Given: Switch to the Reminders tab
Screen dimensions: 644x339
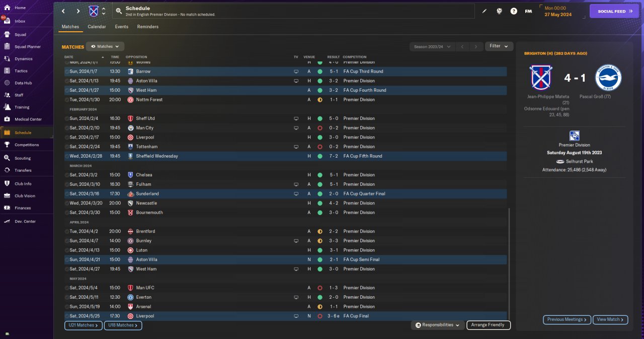Looking at the screenshot, I should coord(148,27).
